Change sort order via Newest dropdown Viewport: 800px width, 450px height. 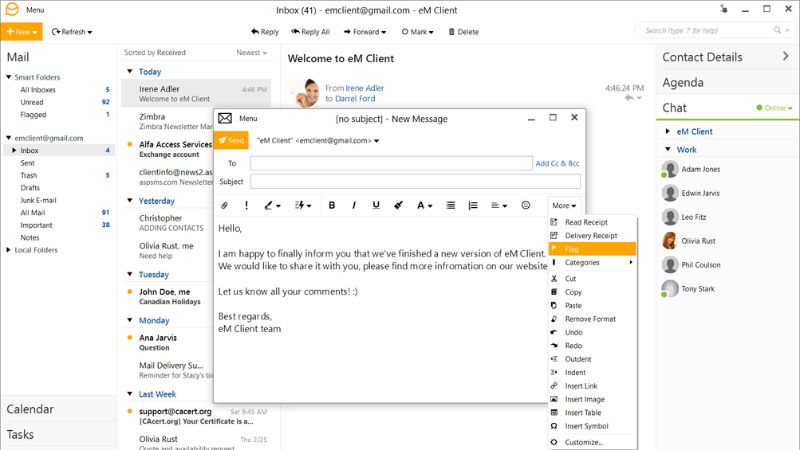[252, 53]
